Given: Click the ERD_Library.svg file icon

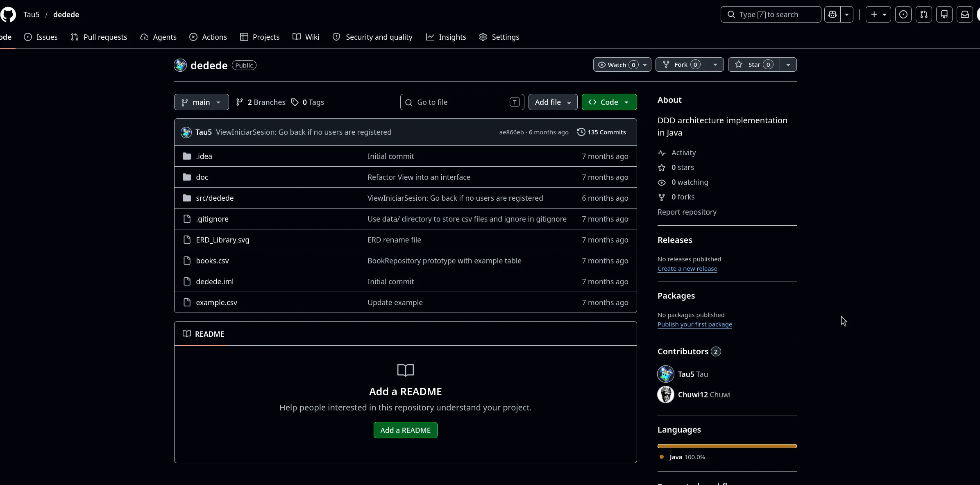Looking at the screenshot, I should [x=187, y=240].
